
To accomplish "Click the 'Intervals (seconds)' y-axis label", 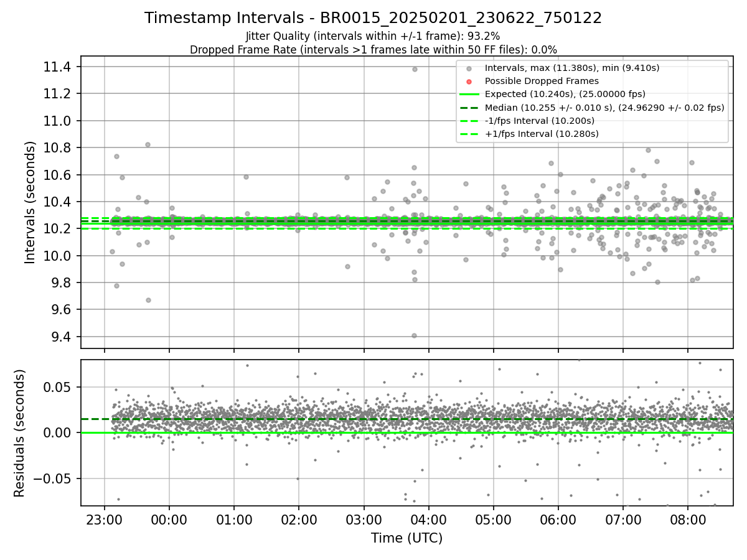I will click(31, 202).
